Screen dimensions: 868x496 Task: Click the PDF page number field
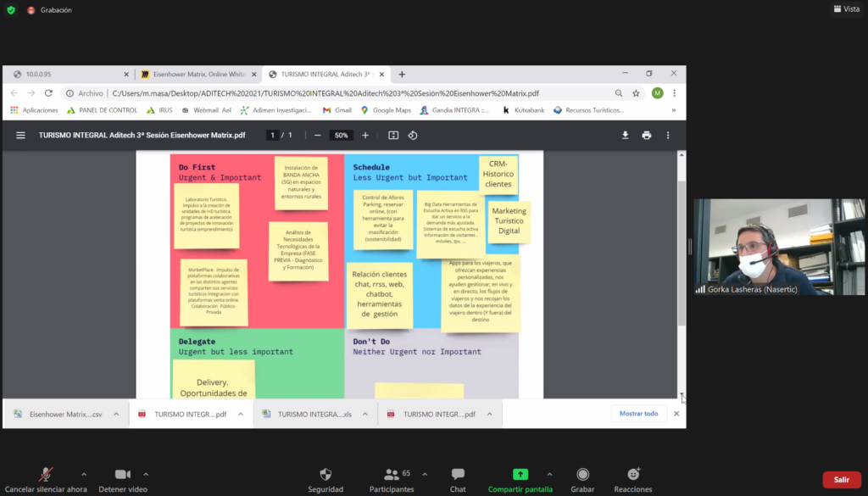(x=272, y=135)
